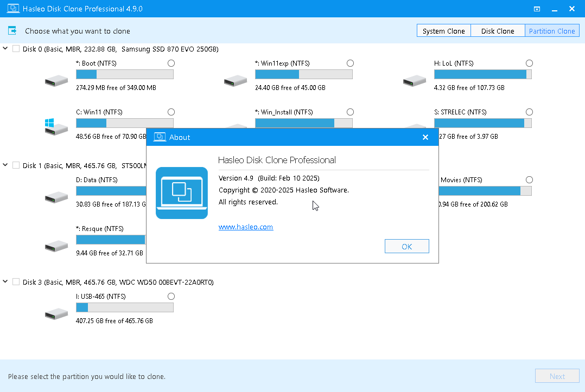Click the "D: Data (NTFS)" label
Viewport: 585px width, 392px height.
pos(97,180)
